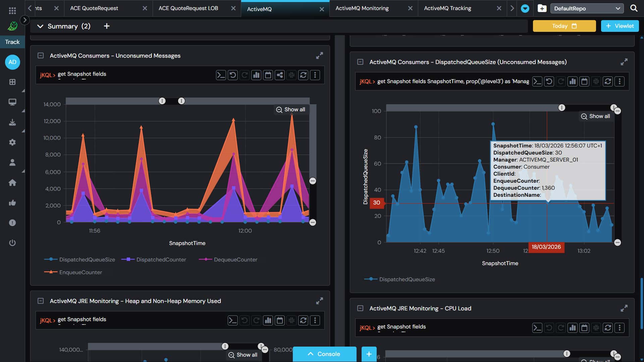Open the calendar date picker on Unconsumed Messages query bar
This screenshot has width=644, height=362.
pyautogui.click(x=268, y=75)
